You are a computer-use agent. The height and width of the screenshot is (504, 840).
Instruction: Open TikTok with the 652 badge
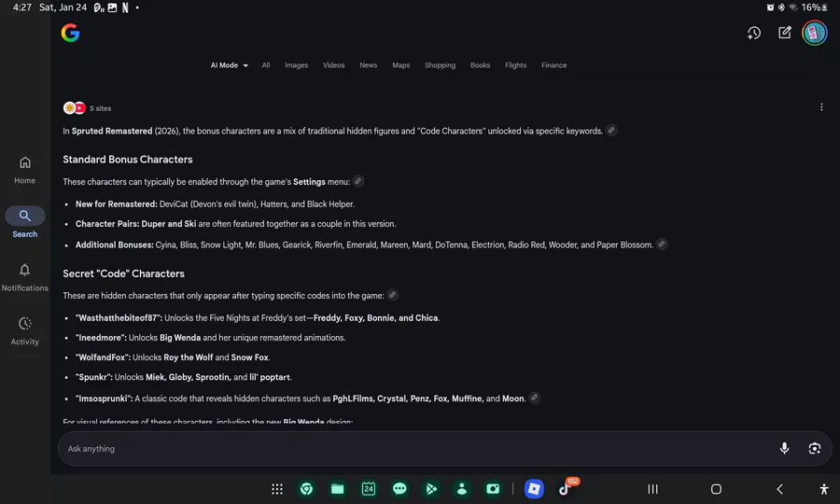566,488
